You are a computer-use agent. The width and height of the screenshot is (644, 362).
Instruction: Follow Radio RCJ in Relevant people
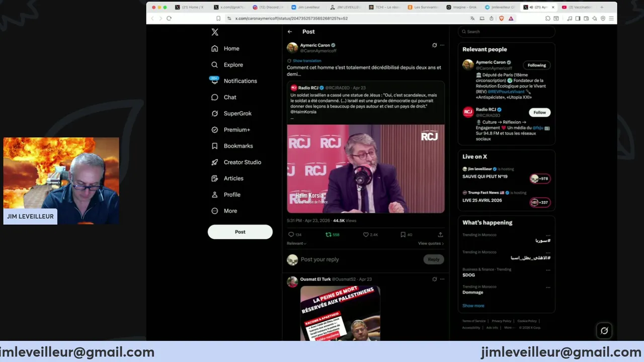[x=540, y=113]
